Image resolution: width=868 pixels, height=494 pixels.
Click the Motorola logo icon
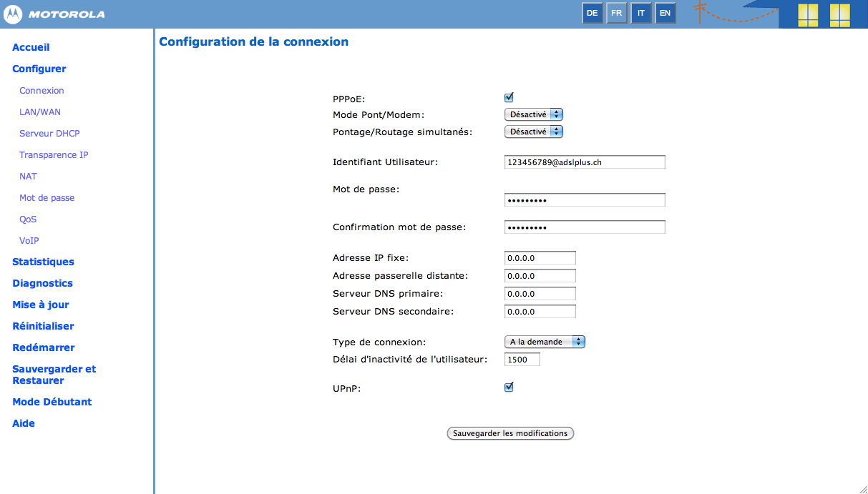(11, 14)
